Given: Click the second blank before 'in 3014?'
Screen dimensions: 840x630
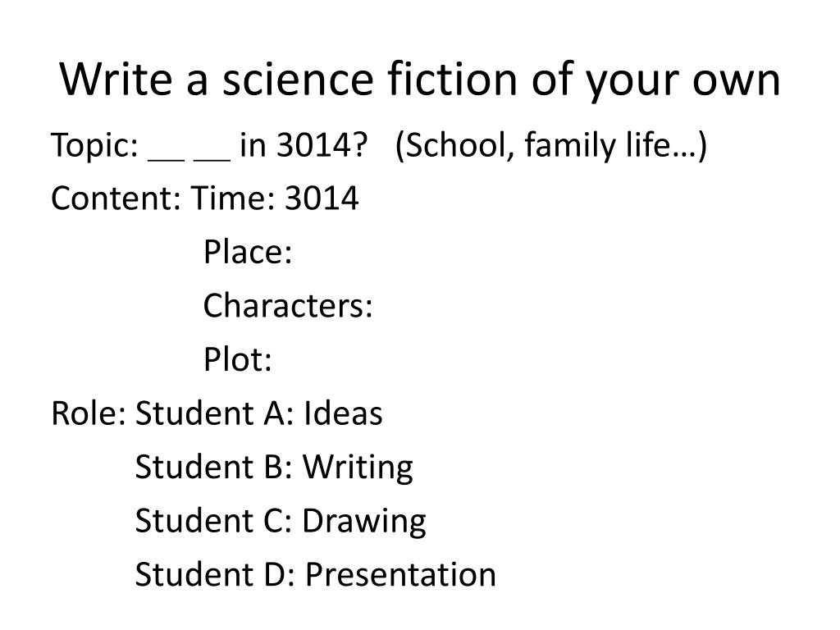Looking at the screenshot, I should [212, 159].
